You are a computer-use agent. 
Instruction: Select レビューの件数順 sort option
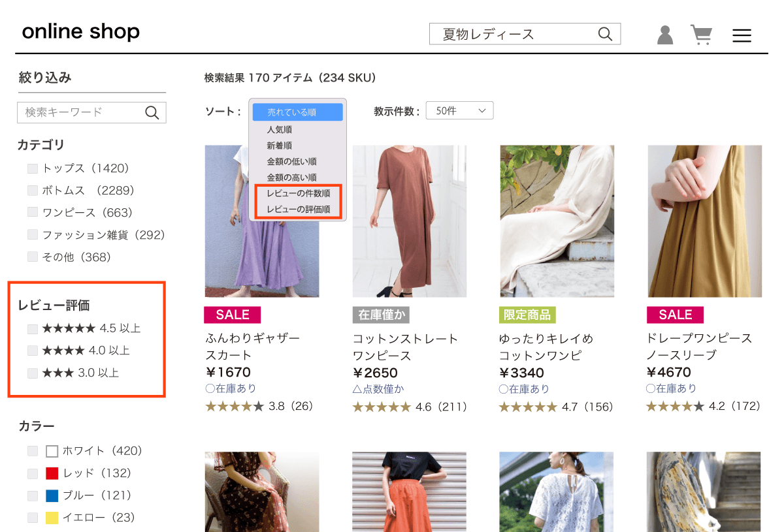pyautogui.click(x=298, y=193)
